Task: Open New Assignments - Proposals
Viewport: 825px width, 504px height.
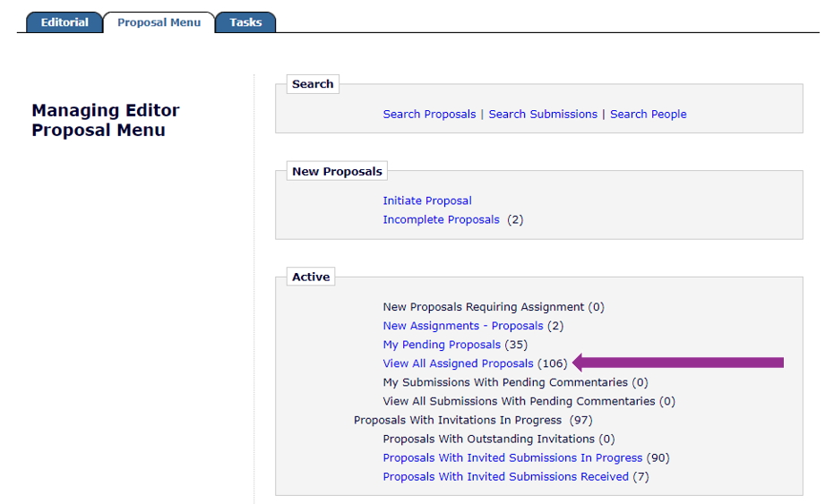Action: click(463, 326)
